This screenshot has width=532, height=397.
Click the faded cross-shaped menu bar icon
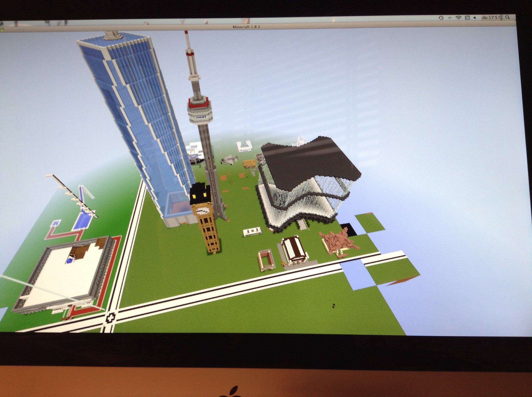click(x=450, y=18)
